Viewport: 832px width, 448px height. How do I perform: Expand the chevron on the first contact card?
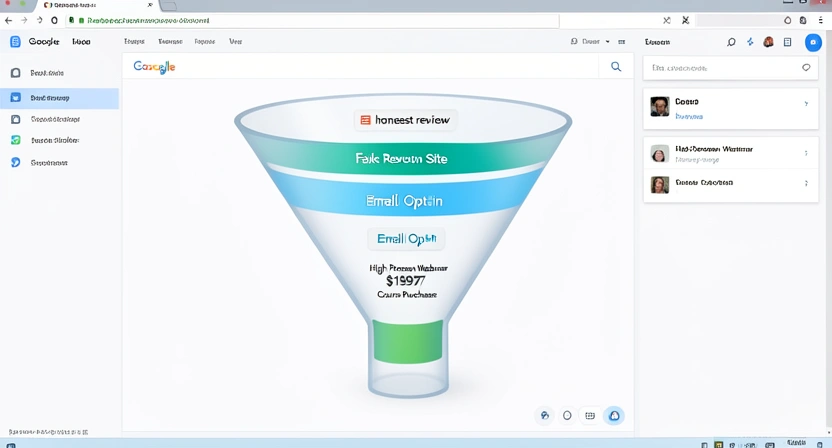tap(806, 104)
